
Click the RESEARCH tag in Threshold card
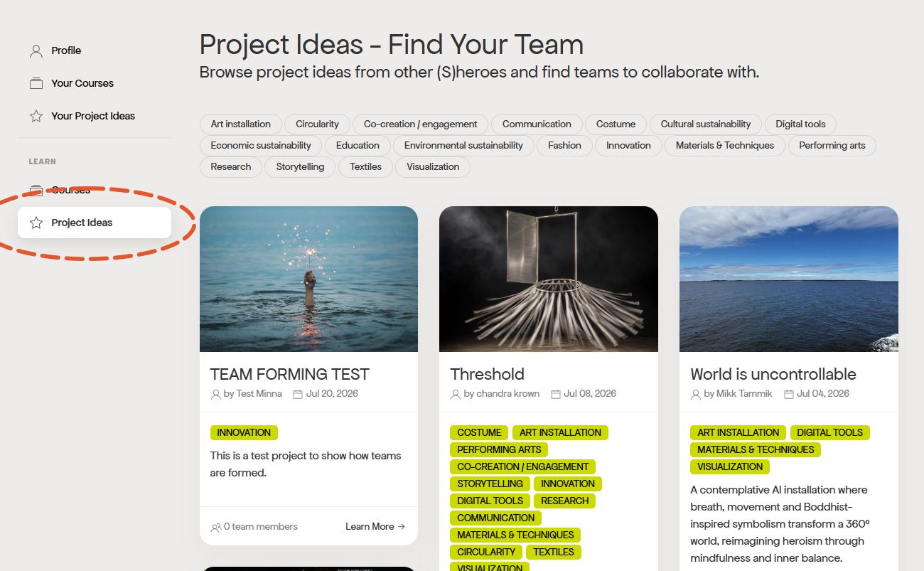click(565, 501)
